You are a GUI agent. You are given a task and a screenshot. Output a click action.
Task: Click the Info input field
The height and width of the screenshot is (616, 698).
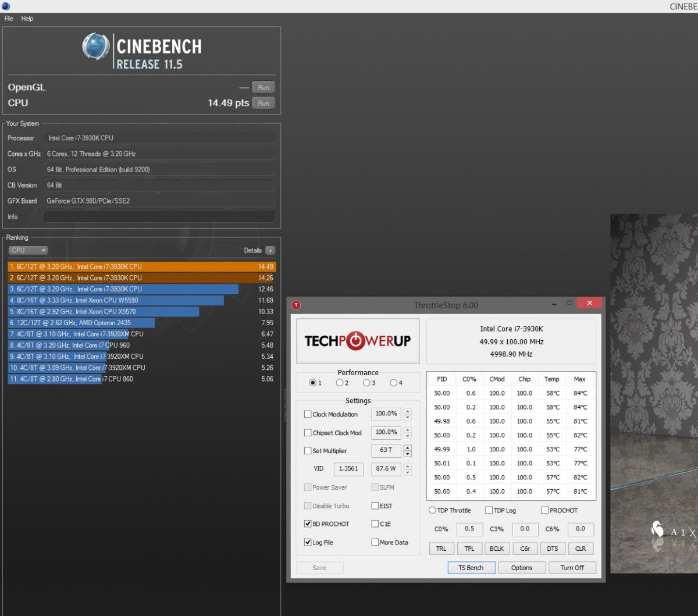pyautogui.click(x=159, y=216)
